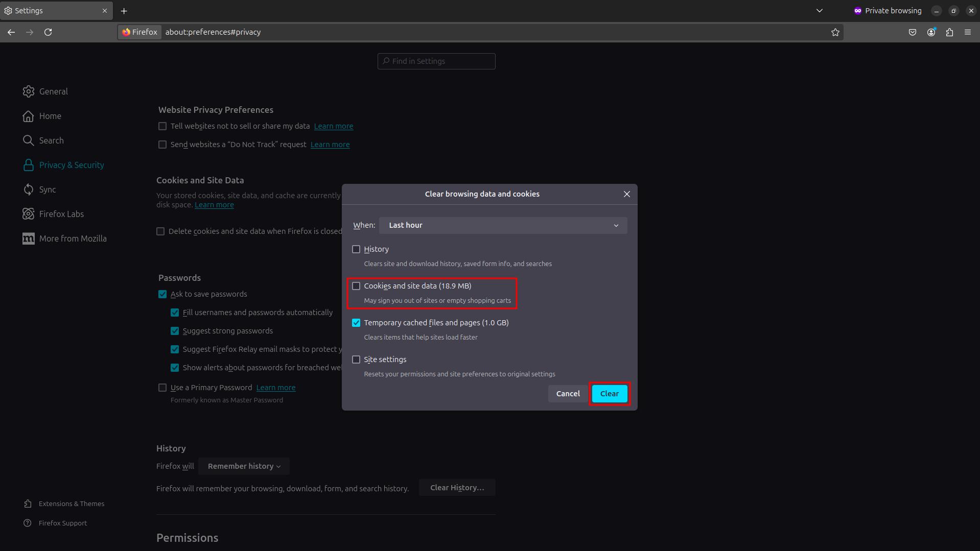980x551 pixels.
Task: Toggle Fill usernames and passwords automatically
Action: pyautogui.click(x=175, y=313)
